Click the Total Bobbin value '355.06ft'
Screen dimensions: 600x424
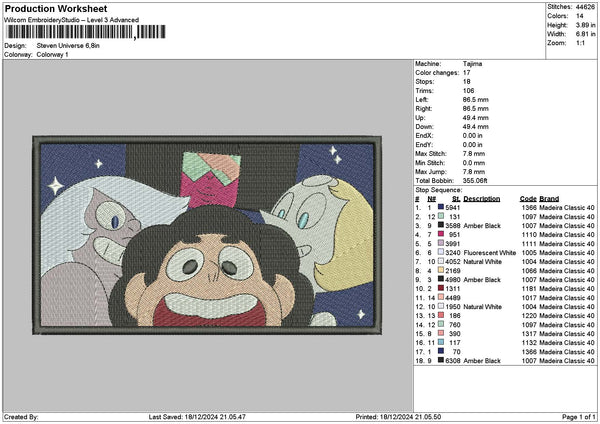pos(475,181)
